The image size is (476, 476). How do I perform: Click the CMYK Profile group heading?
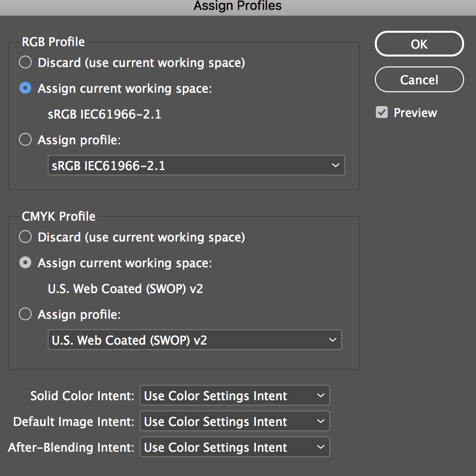(x=59, y=216)
